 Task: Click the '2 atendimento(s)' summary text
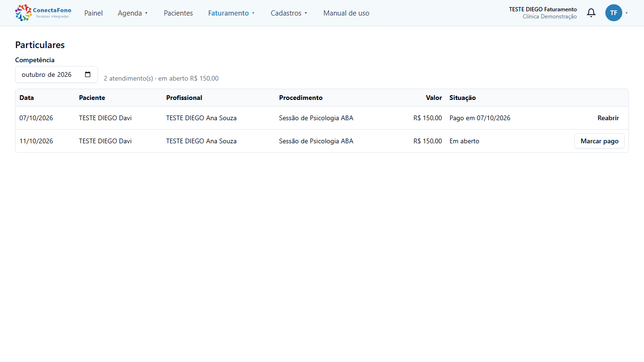(x=128, y=78)
